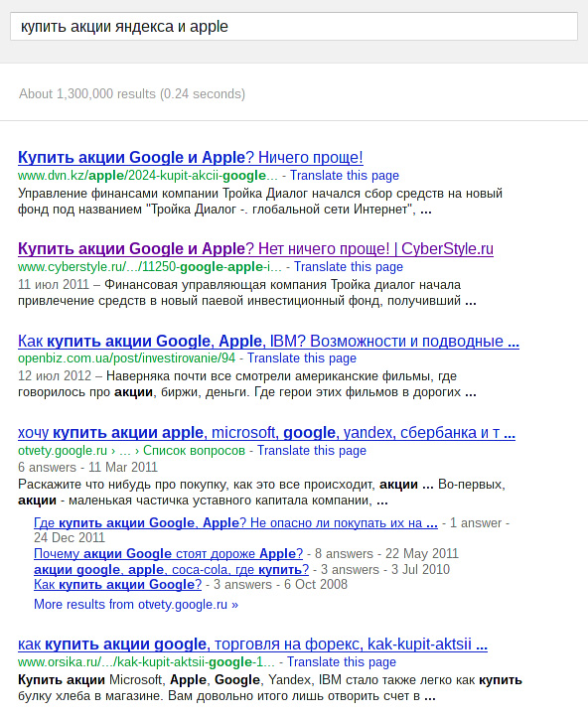Open the sublink 'Как купить акции Google?'

pos(117,585)
